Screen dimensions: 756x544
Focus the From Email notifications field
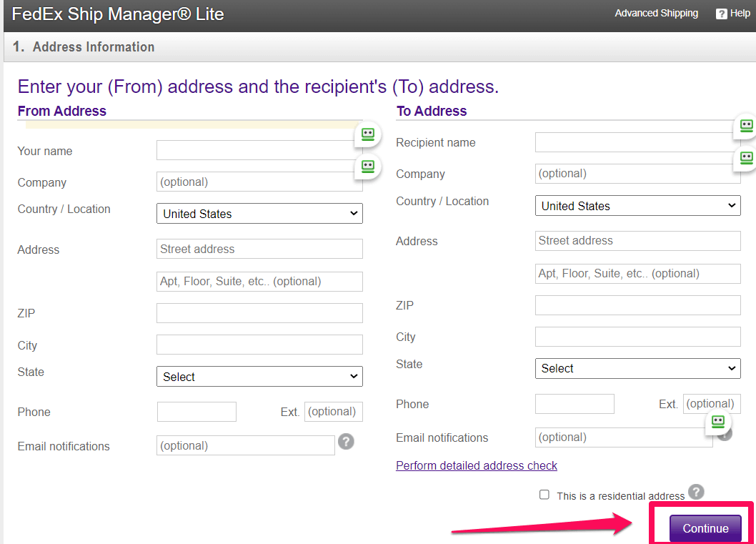point(246,445)
